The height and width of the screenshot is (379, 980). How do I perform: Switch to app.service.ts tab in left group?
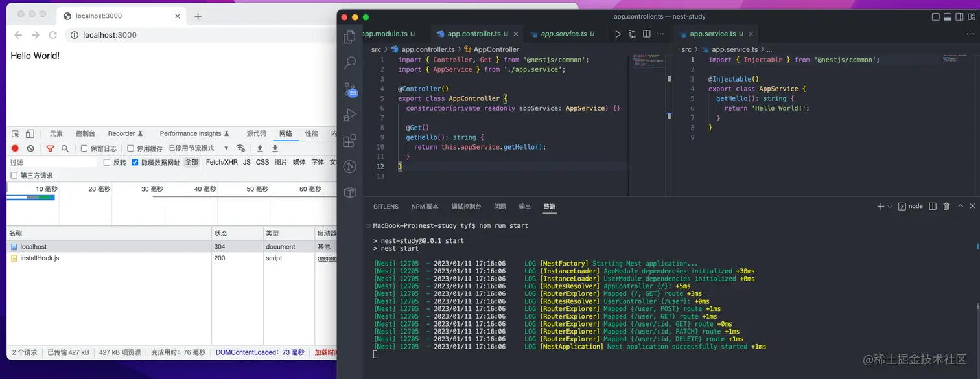click(564, 34)
